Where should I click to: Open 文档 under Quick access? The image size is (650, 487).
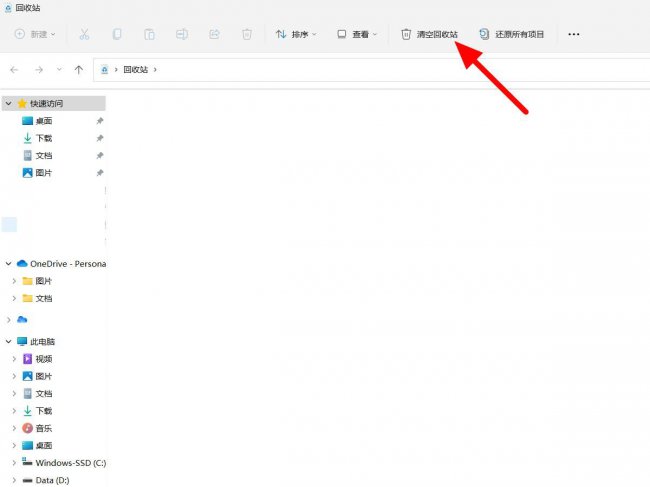pyautogui.click(x=44, y=155)
